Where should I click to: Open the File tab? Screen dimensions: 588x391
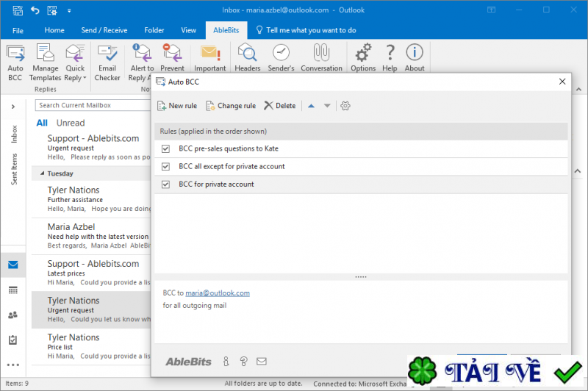(x=18, y=30)
